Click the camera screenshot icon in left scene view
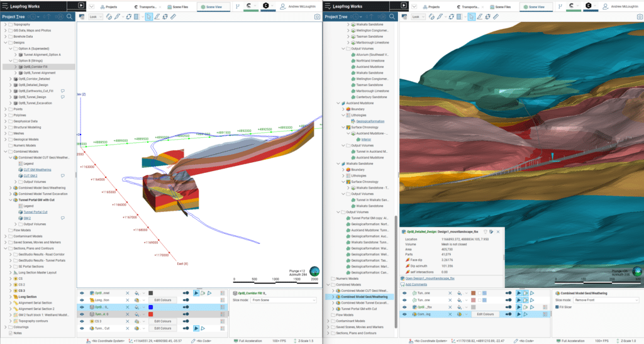 point(317,17)
